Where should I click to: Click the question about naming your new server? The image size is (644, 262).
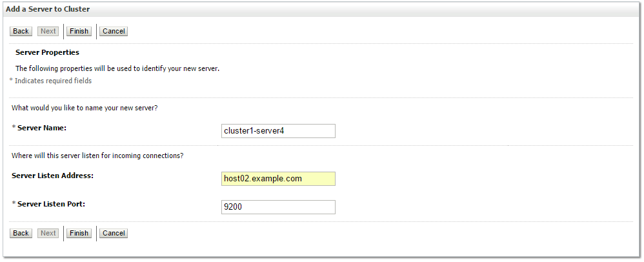tap(85, 108)
